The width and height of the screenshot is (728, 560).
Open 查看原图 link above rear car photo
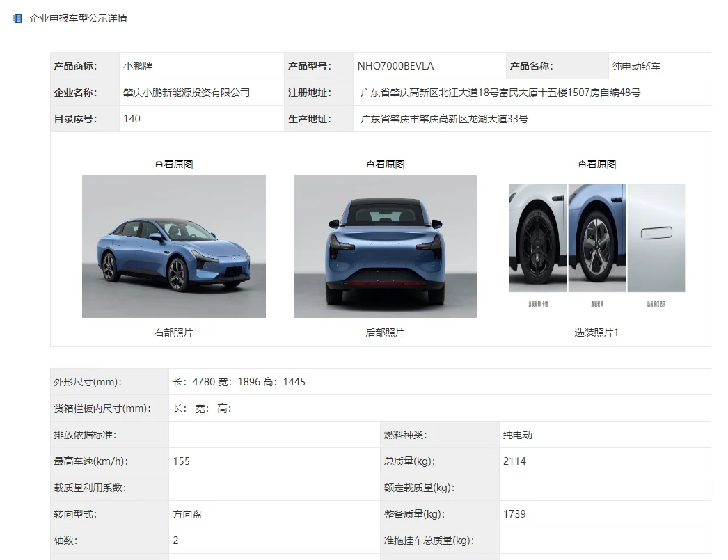click(x=385, y=164)
